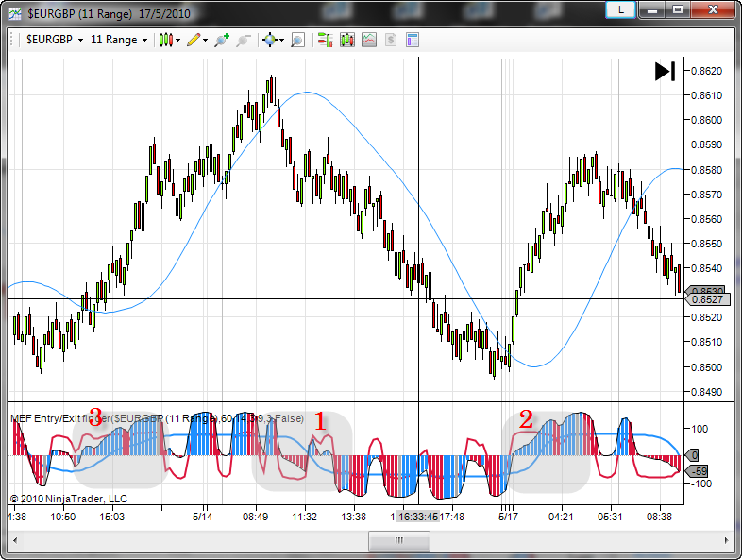Minimize the chart window
742x560 pixels.
click(x=652, y=9)
